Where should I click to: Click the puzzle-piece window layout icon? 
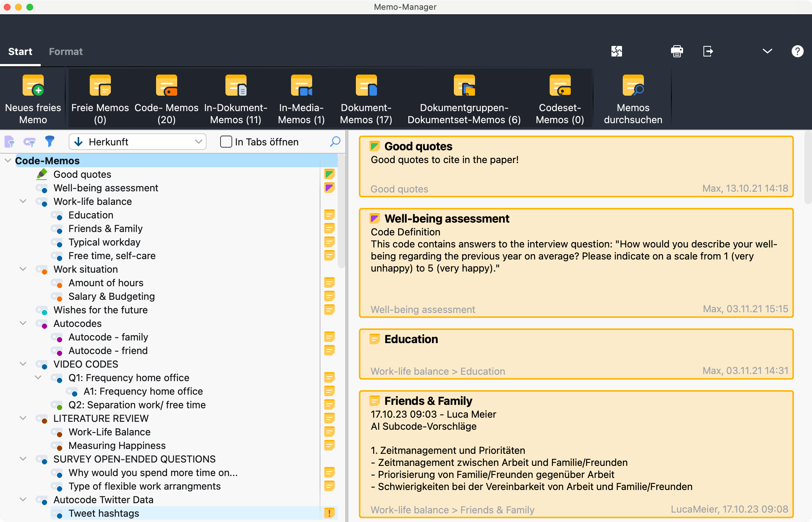[617, 51]
